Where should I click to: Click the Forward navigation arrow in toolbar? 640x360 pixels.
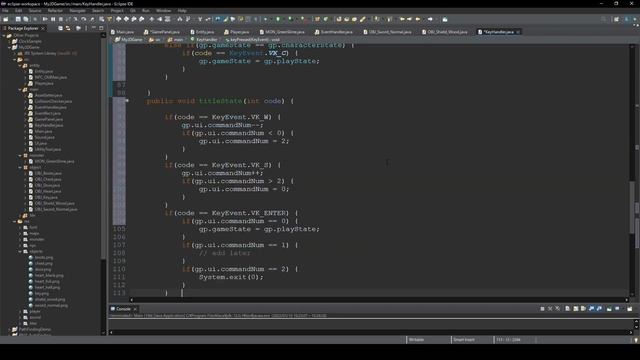(x=430, y=19)
